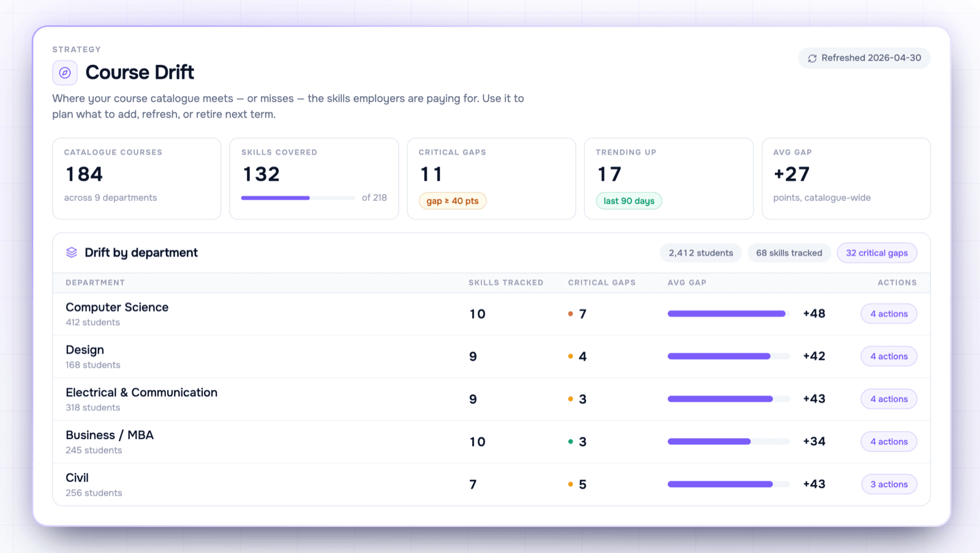The width and height of the screenshot is (980, 553).
Task: Click the 245 students label
Action: point(94,450)
